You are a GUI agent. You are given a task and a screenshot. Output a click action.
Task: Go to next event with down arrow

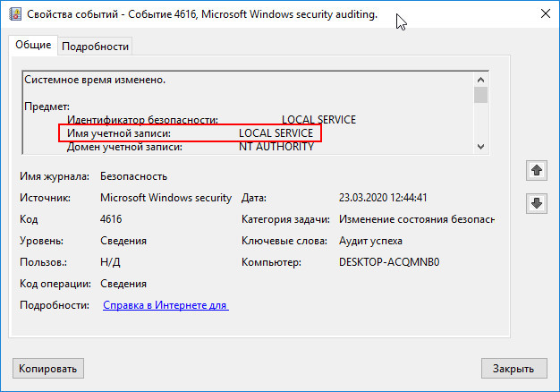click(537, 203)
